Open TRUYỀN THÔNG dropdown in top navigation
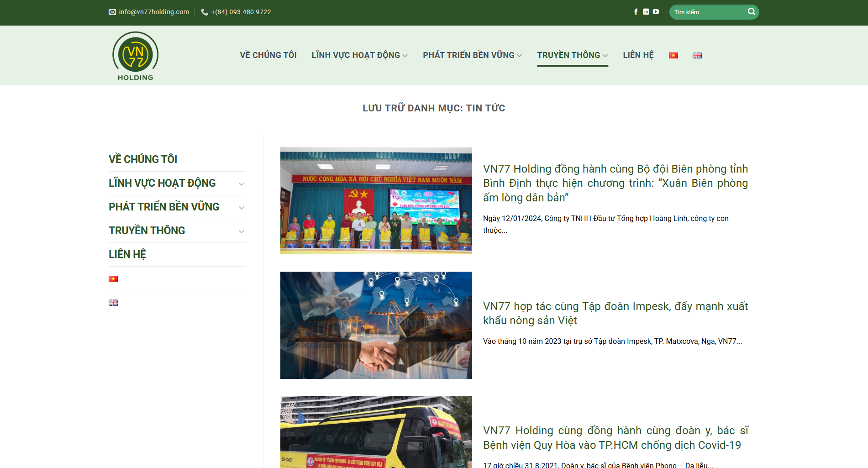The height and width of the screenshot is (468, 868). (572, 55)
